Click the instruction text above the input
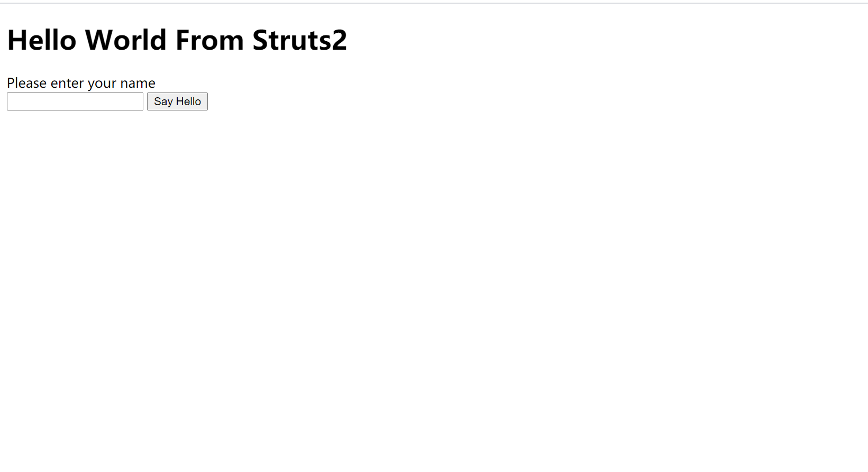Viewport: 868px width, 472px height. pyautogui.click(x=80, y=82)
